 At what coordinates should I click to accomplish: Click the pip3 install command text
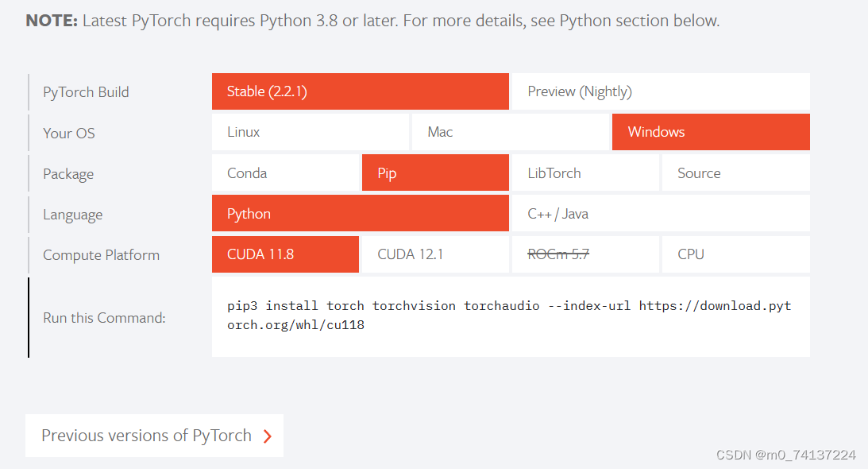pos(509,315)
